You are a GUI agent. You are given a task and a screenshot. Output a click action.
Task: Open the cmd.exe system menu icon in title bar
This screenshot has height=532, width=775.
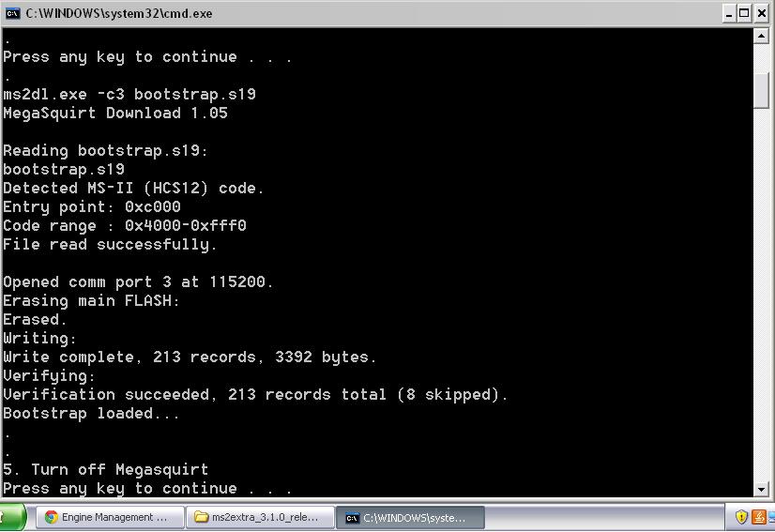tap(12, 13)
